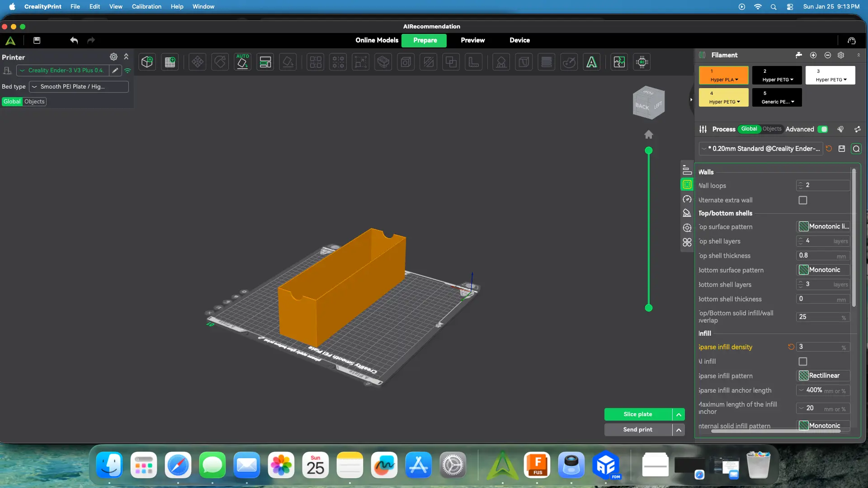The width and height of the screenshot is (868, 488).
Task: Reset the process preset changes
Action: pyautogui.click(x=829, y=149)
